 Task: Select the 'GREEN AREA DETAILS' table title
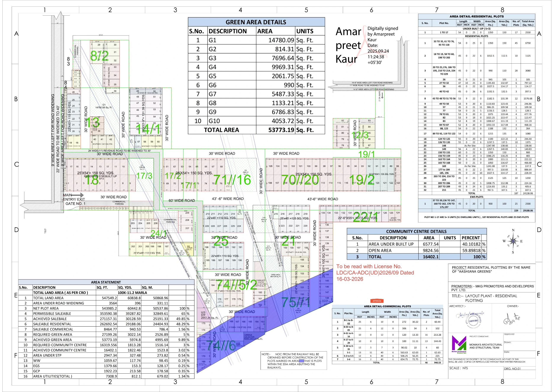point(256,22)
